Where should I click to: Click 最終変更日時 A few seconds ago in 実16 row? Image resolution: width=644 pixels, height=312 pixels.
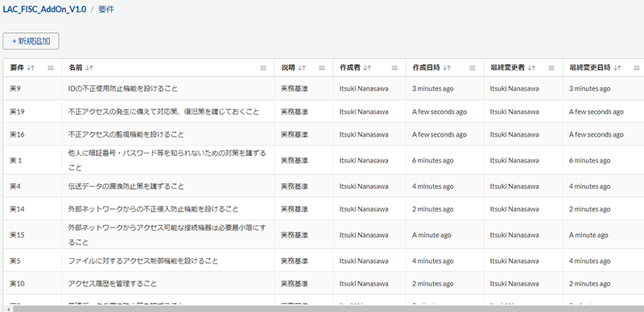tap(597, 134)
